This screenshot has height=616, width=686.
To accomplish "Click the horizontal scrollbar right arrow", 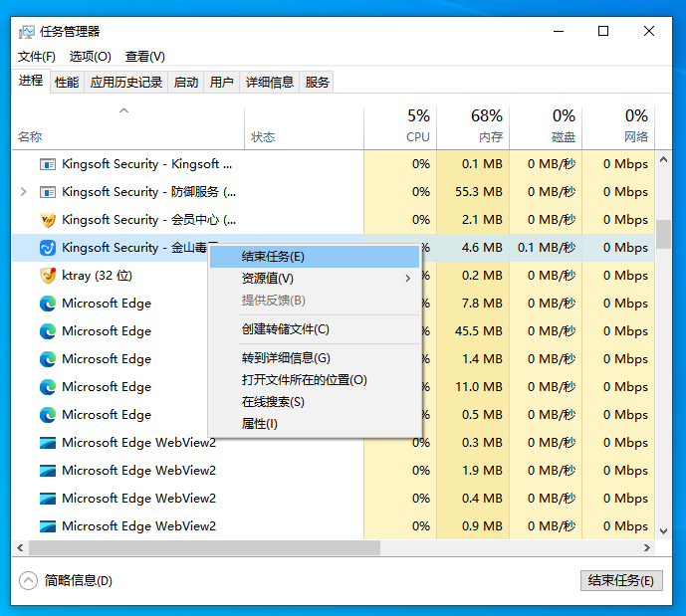I will click(647, 547).
